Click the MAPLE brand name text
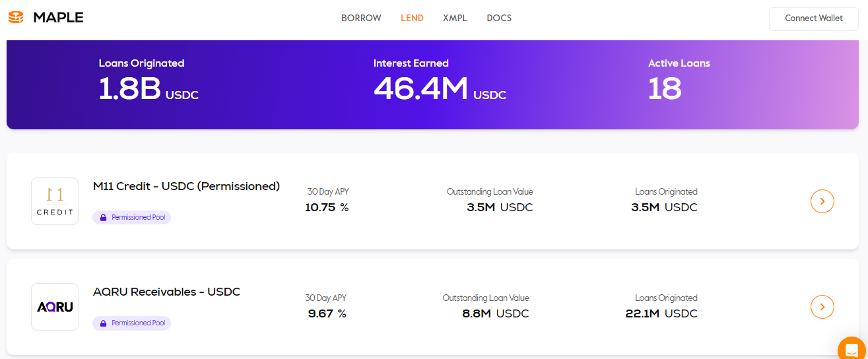This screenshot has height=359, width=868. tap(58, 18)
